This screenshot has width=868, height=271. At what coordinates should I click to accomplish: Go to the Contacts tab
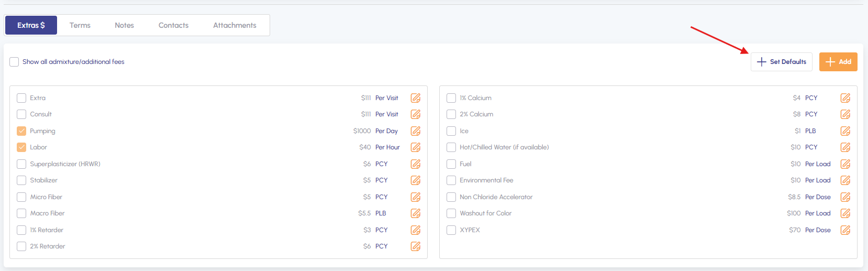coord(173,25)
